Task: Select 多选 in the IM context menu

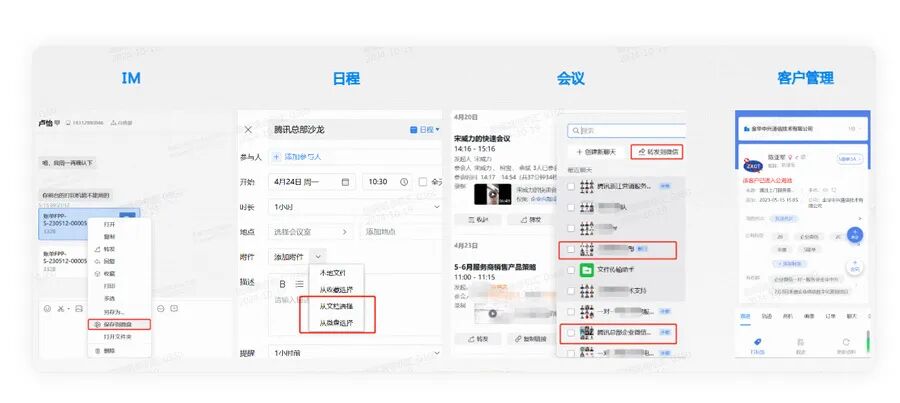Action: click(x=109, y=299)
